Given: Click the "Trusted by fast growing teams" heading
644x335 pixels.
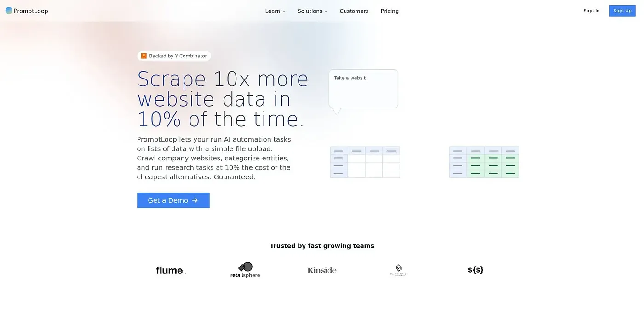Looking at the screenshot, I should (322, 246).
